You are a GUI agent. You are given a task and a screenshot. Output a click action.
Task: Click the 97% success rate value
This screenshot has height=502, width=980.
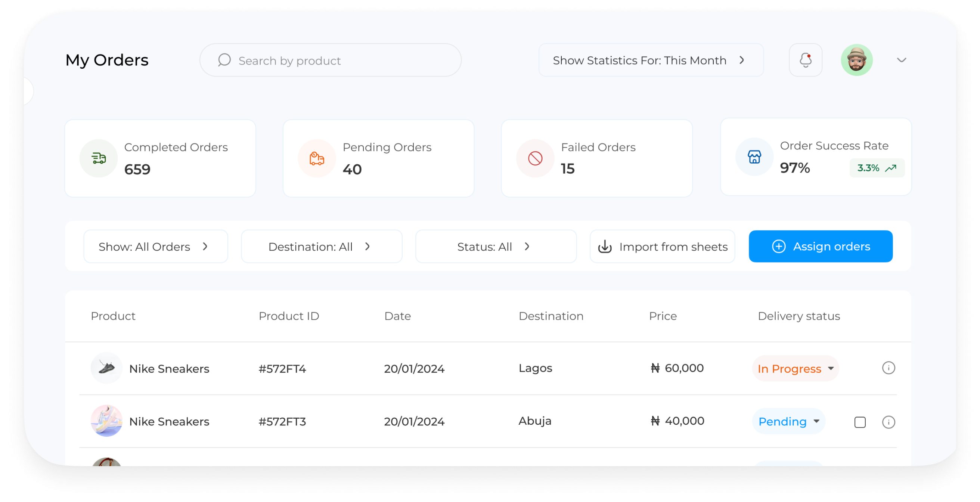point(794,168)
